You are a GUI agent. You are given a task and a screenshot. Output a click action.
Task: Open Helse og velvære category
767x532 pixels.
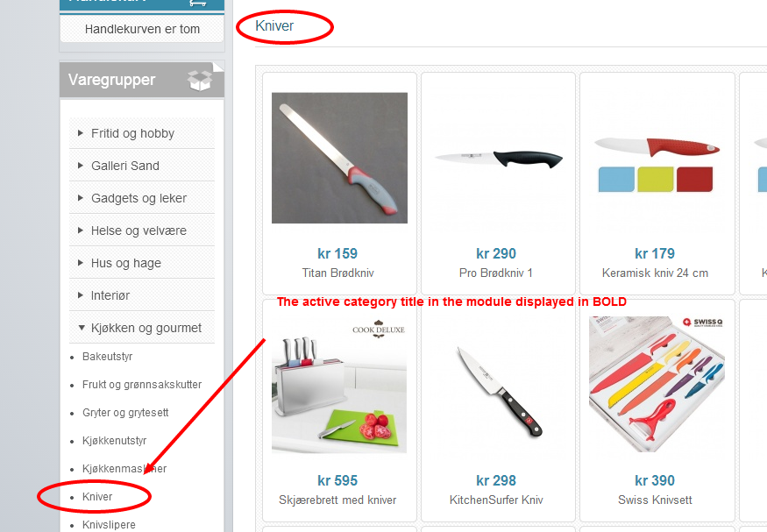[x=138, y=231]
